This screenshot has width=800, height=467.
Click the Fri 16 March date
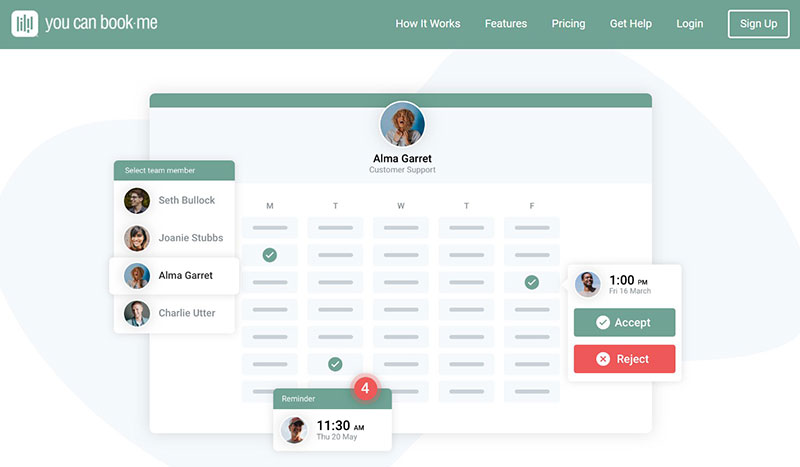point(630,291)
